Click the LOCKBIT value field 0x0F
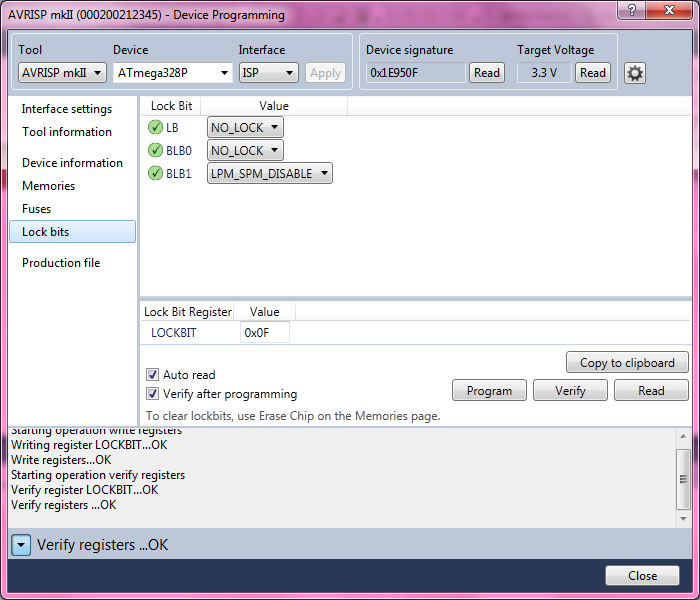Screen dimensions: 700x600 [264, 332]
